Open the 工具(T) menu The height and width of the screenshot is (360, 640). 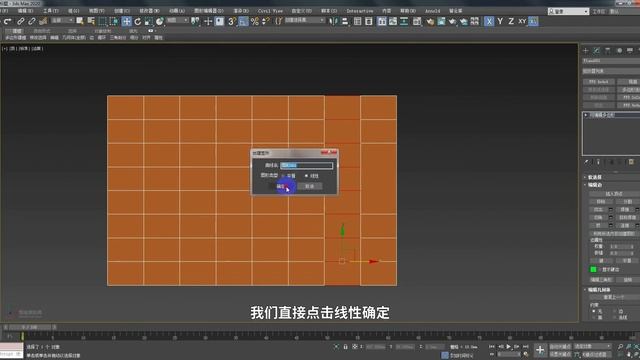click(51, 11)
